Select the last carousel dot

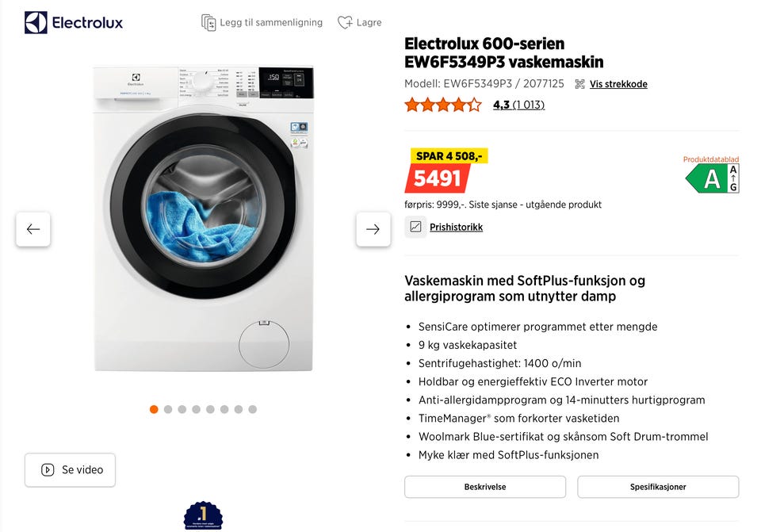coord(252,409)
